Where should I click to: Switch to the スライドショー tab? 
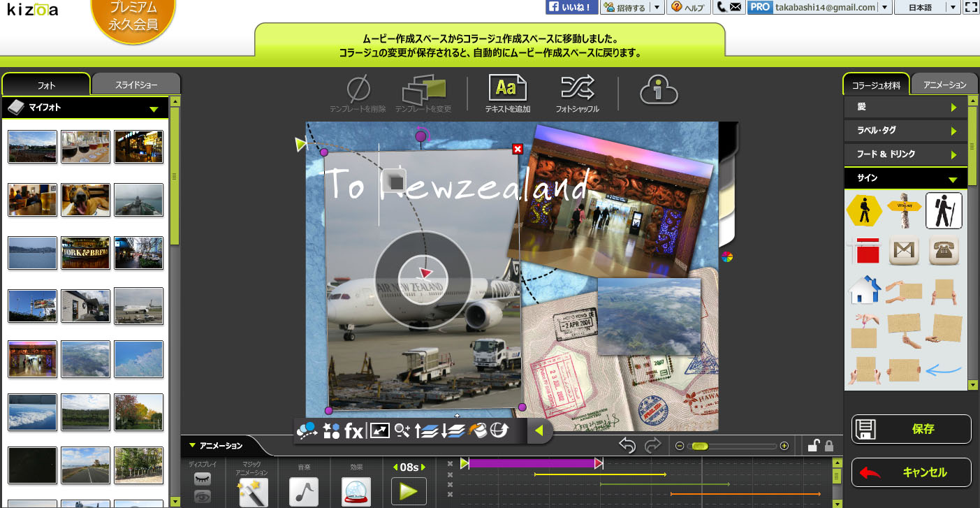(x=136, y=85)
